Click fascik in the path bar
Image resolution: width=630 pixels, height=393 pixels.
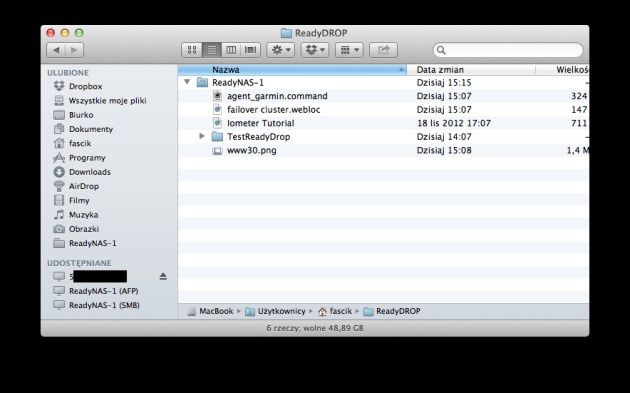pyautogui.click(x=335, y=311)
